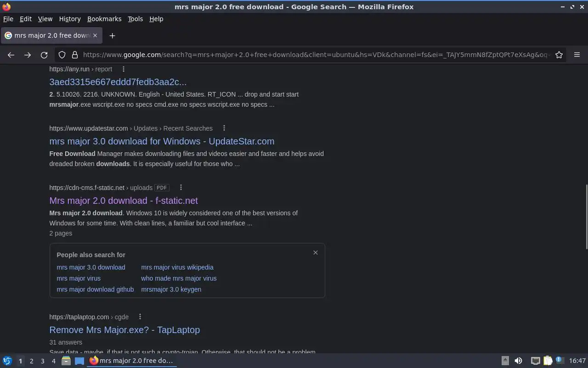Open Remove Mrs Major.exe TapLaptop link
The height and width of the screenshot is (368, 588).
coord(124,330)
